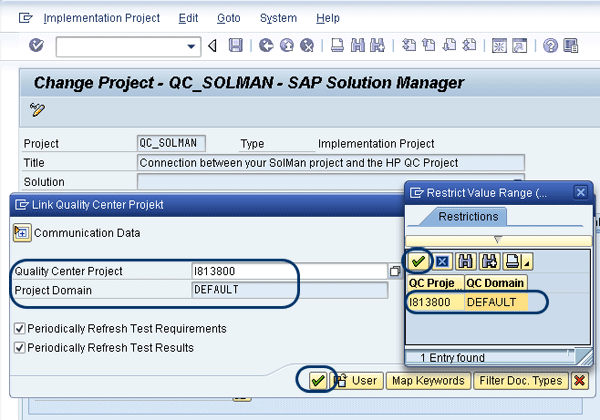The height and width of the screenshot is (420, 600).
Task: Click the QC Proje column header
Action: (x=435, y=283)
